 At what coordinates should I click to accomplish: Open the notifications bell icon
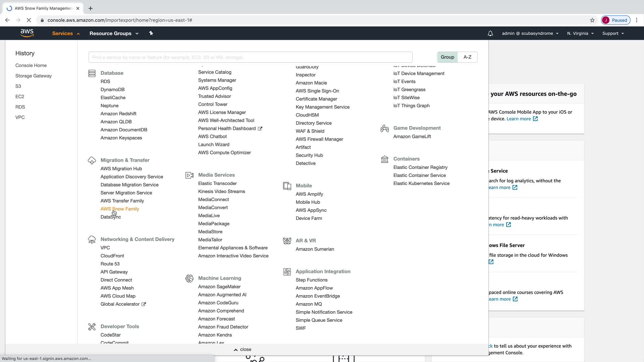click(x=490, y=34)
